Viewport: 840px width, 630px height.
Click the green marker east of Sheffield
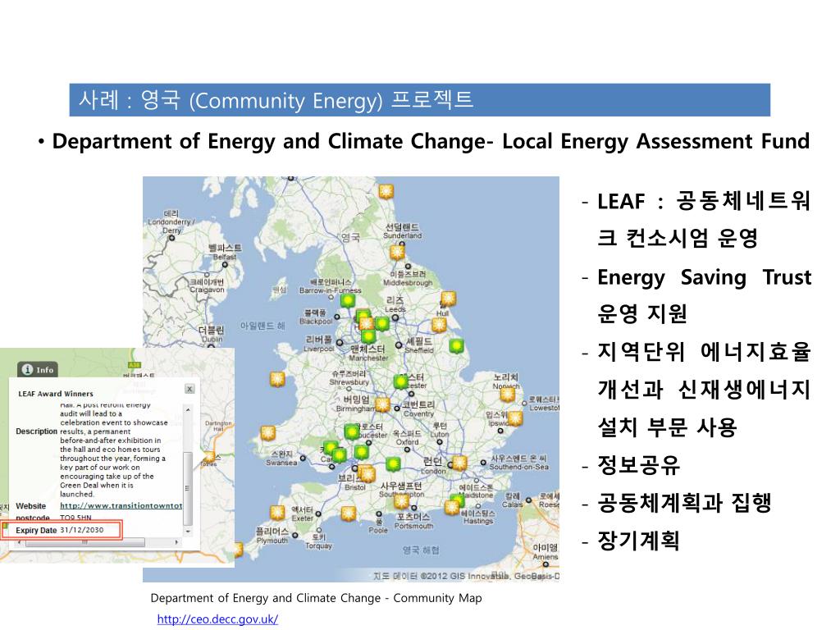tap(456, 347)
